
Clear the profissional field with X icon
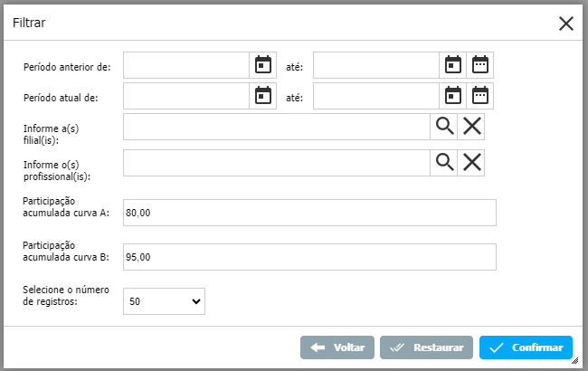click(472, 163)
